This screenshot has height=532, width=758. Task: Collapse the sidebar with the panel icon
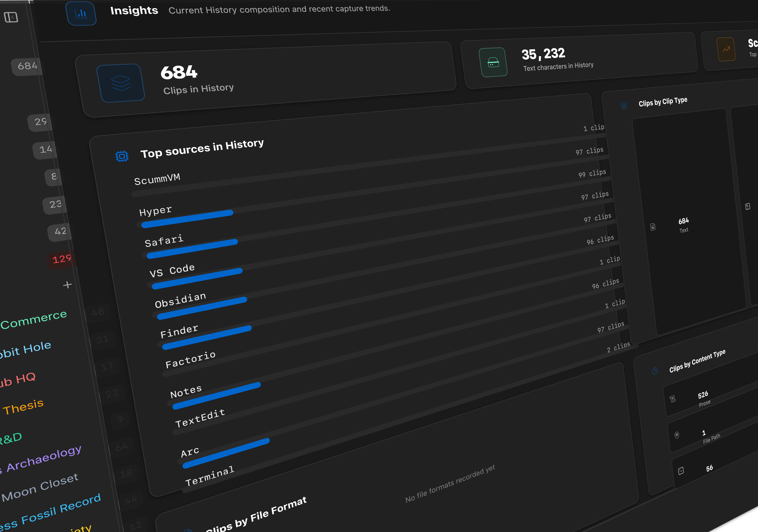(11, 17)
